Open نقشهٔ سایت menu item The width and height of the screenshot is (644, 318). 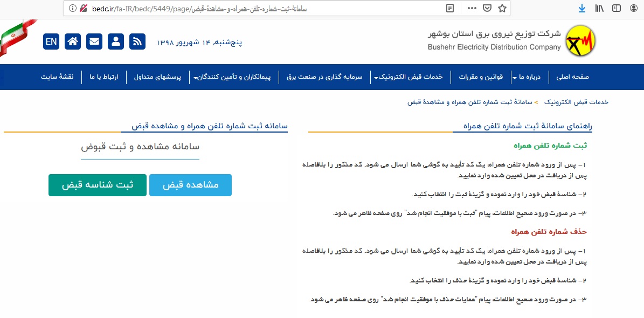pos(57,77)
